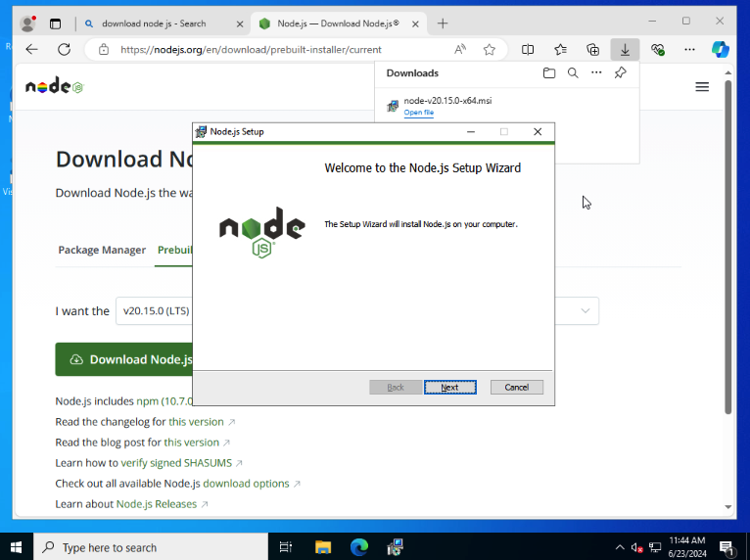Open the notification center icon
Viewport: 750px width, 560px height.
pos(727,547)
